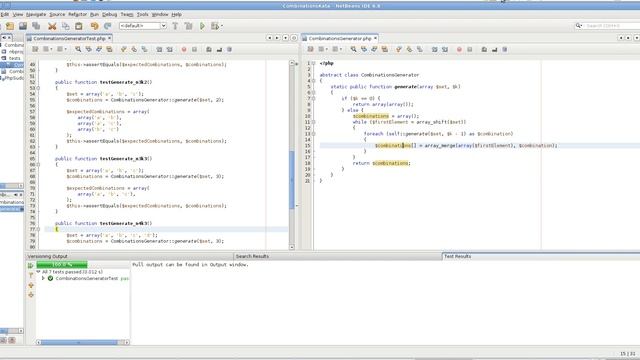Image resolution: width=640 pixels, height=360 pixels.
Task: Expand CombinationsGeneratorTest result node
Action: pos(43,278)
